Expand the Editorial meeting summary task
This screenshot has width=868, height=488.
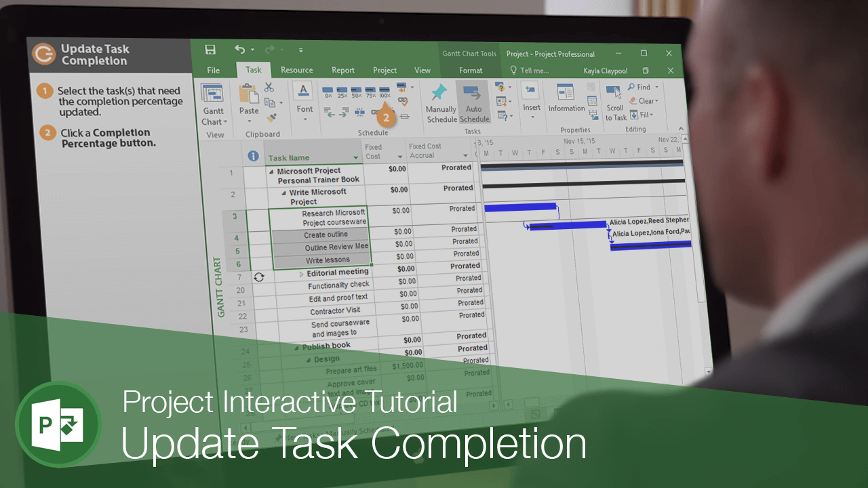click(302, 274)
